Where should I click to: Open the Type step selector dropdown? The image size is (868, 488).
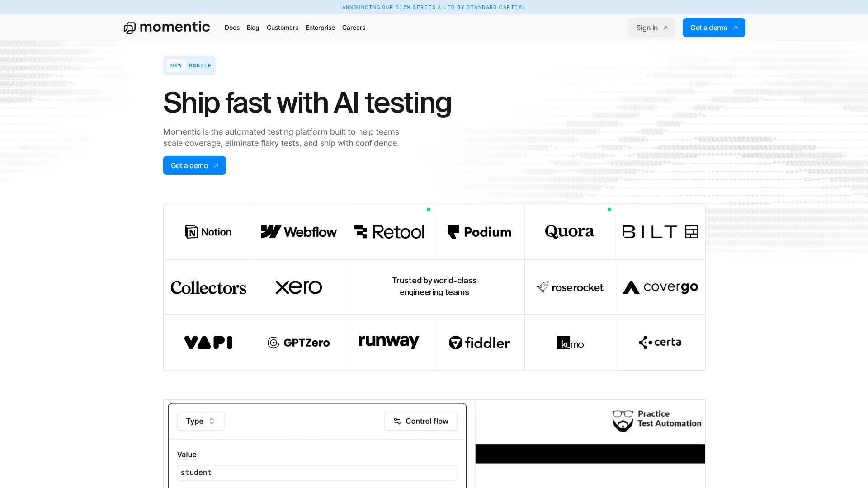pyautogui.click(x=201, y=421)
